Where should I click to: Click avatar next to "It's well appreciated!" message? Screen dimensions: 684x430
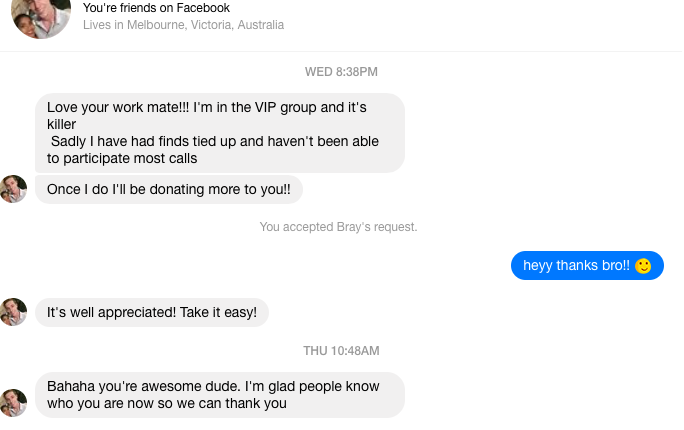[14, 312]
